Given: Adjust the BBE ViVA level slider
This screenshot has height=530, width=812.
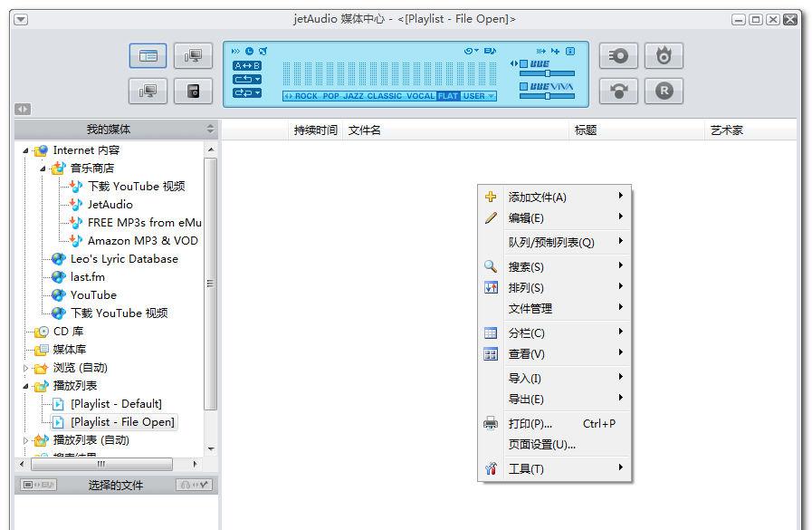Looking at the screenshot, I should [x=548, y=96].
